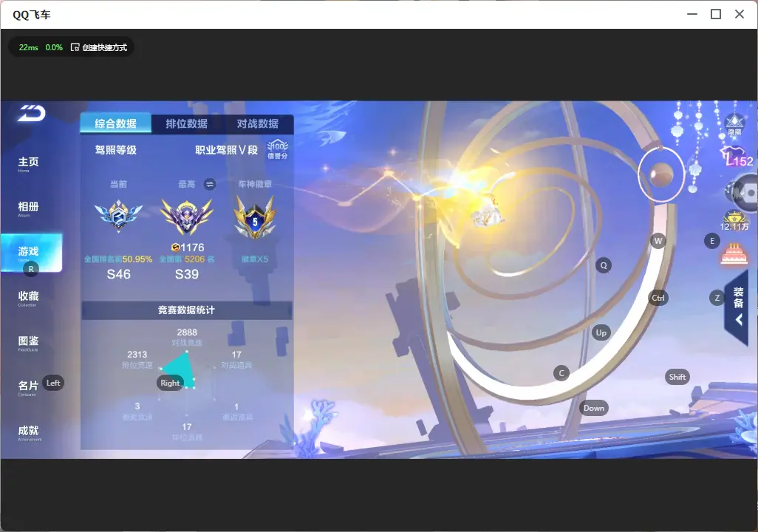The image size is (758, 532).
Task: Switch to the 排位数据 tab
Action: pyautogui.click(x=187, y=124)
